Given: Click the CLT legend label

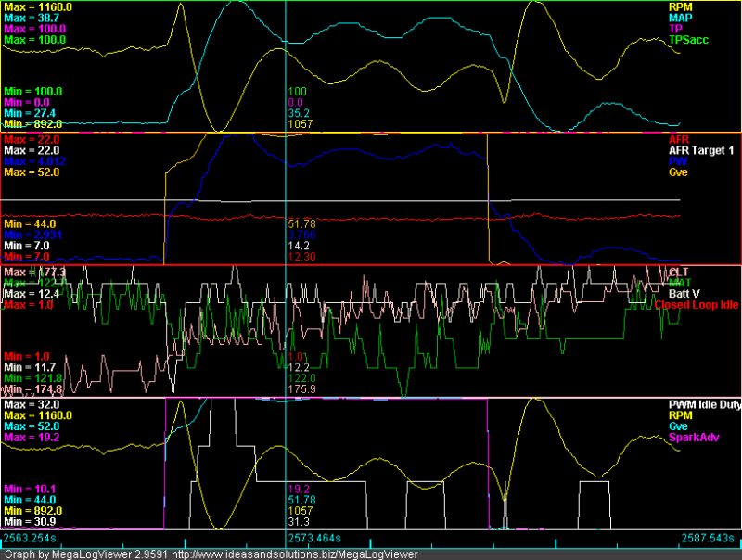Looking at the screenshot, I should (x=679, y=272).
